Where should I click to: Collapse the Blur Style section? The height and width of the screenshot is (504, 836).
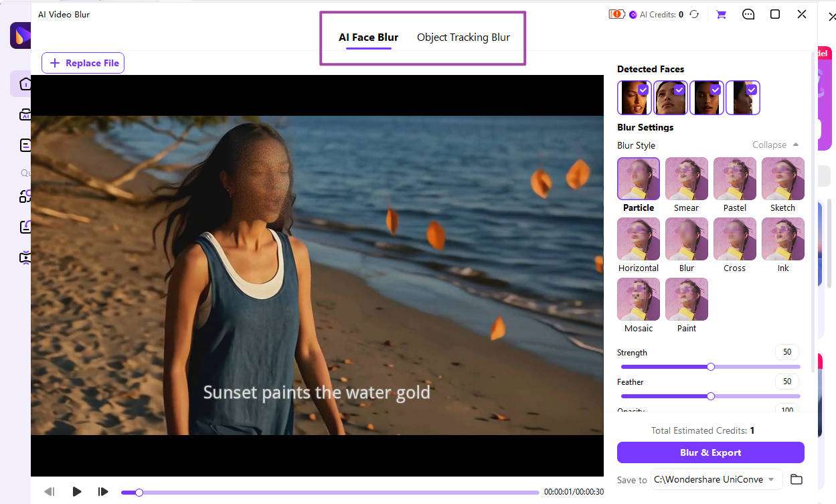coord(776,145)
